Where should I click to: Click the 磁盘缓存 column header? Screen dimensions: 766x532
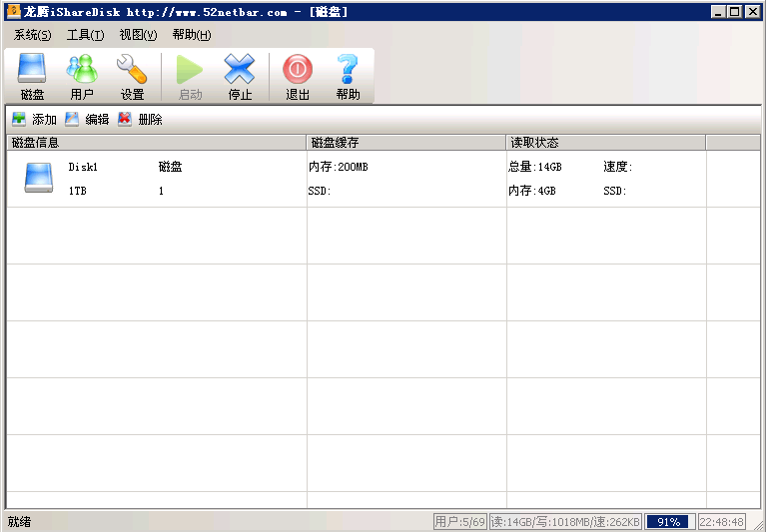click(x=405, y=143)
